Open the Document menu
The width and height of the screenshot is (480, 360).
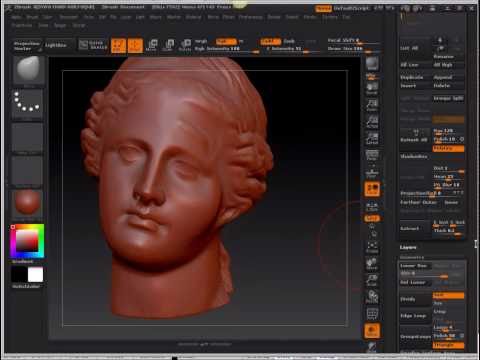click(x=68, y=17)
